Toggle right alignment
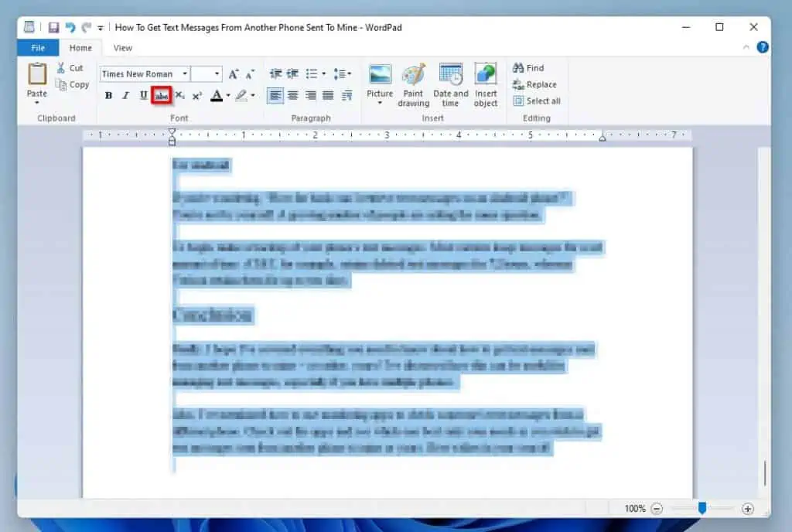This screenshot has height=532, width=792. [310, 95]
